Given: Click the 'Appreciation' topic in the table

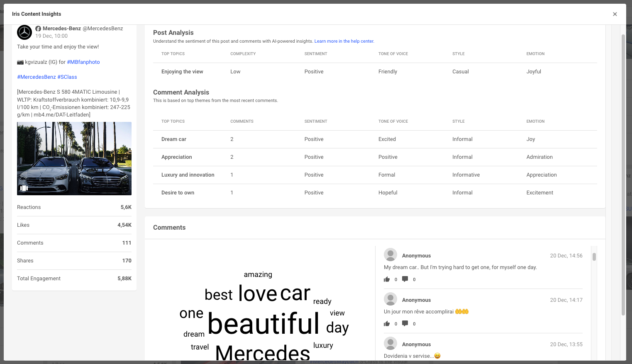Looking at the screenshot, I should click(177, 157).
